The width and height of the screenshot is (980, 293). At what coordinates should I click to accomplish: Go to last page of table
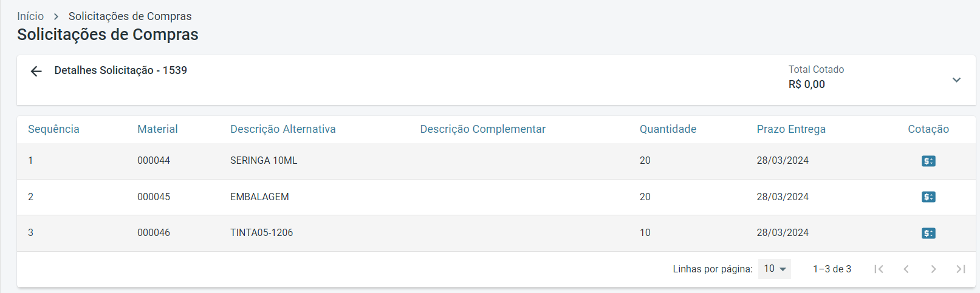[x=961, y=269]
